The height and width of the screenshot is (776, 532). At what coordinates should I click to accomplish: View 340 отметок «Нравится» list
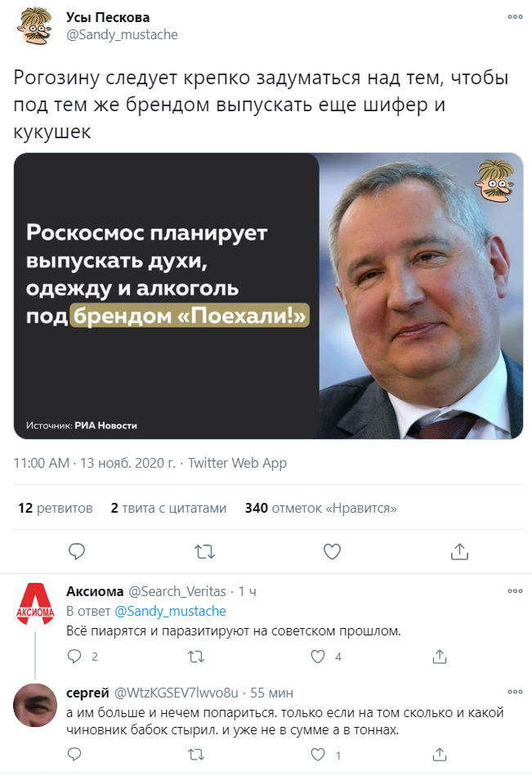(x=321, y=508)
